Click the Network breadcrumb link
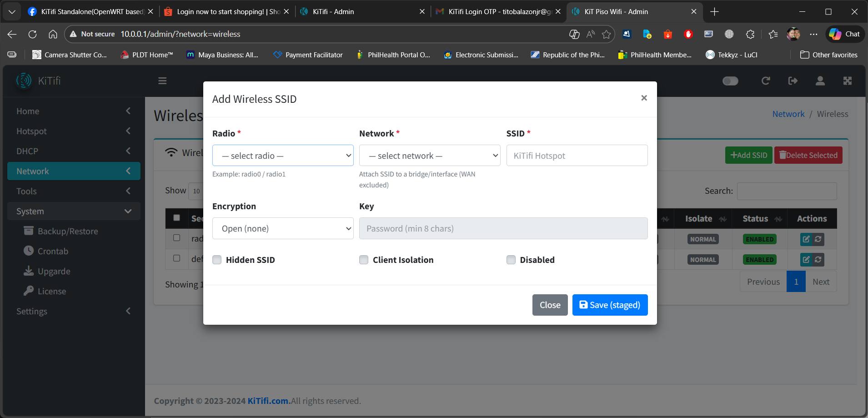This screenshot has width=868, height=418. click(x=788, y=114)
